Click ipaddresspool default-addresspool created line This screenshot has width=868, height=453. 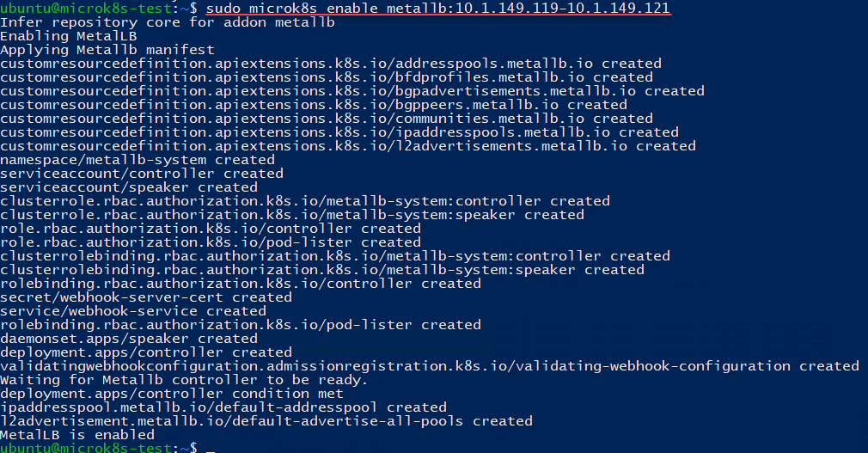coord(223,407)
